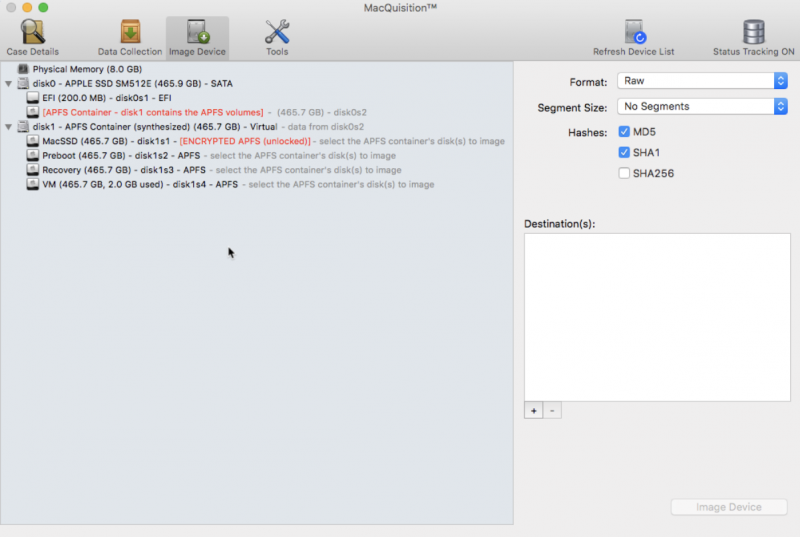Select the Image Device toolbar icon
This screenshot has width=800, height=537.
(197, 32)
